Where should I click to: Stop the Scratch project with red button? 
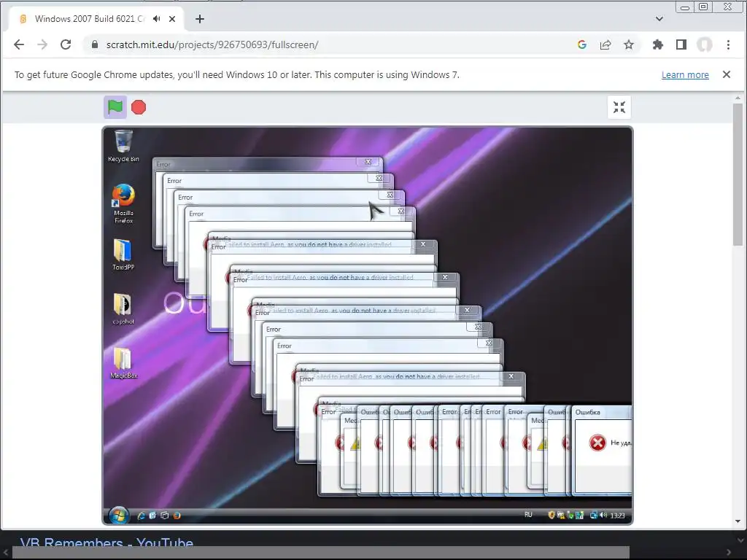click(139, 107)
